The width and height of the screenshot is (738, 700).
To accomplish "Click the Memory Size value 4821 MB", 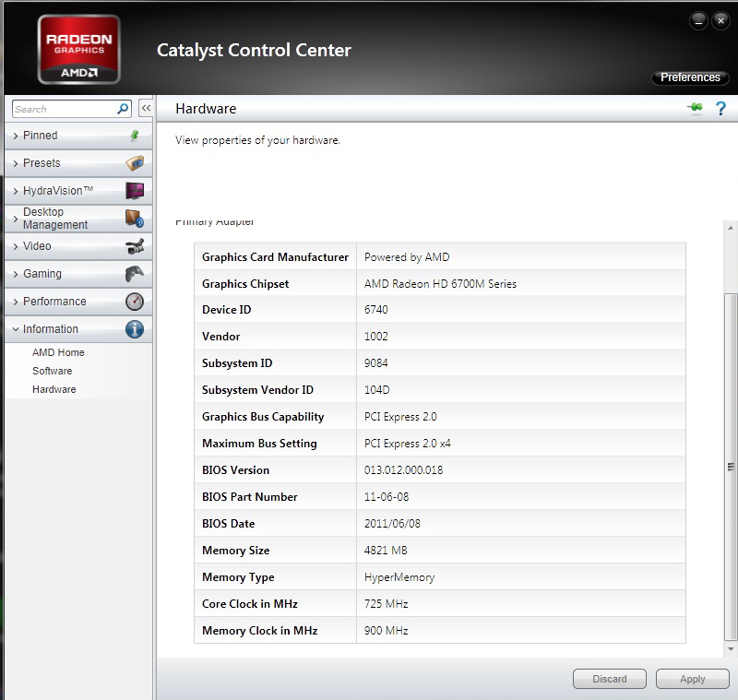I will click(x=386, y=551).
